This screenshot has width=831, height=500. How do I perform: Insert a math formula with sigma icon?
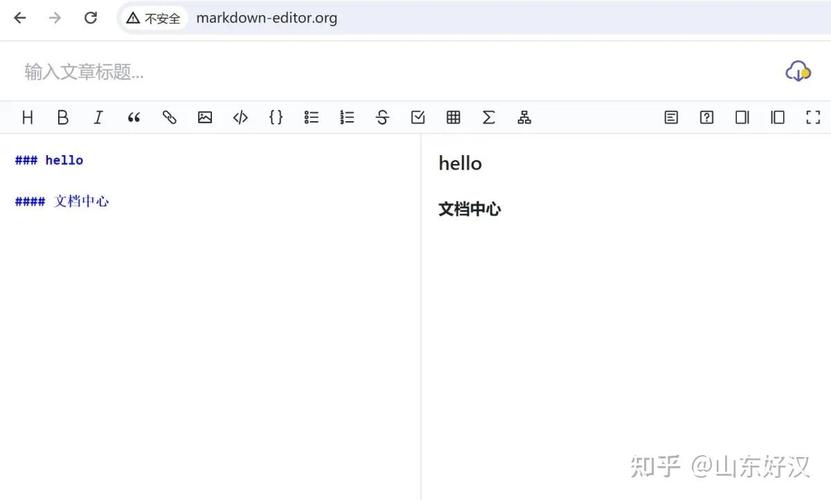pyautogui.click(x=489, y=117)
